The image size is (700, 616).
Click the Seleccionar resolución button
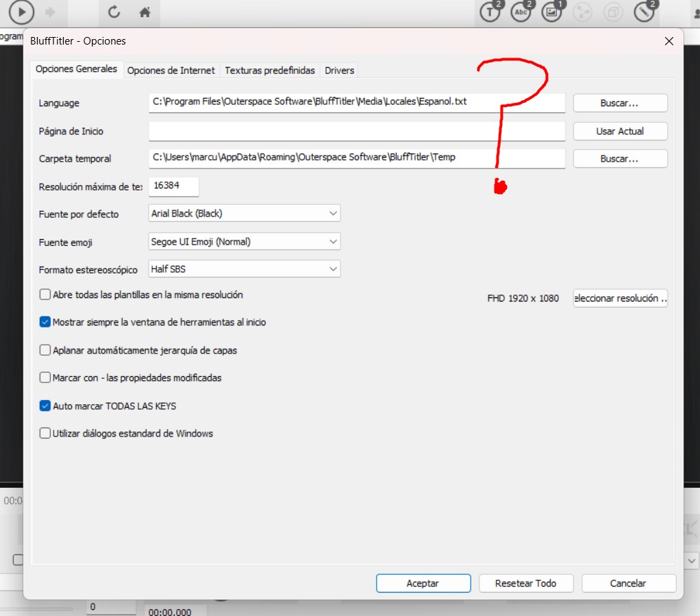[620, 298]
